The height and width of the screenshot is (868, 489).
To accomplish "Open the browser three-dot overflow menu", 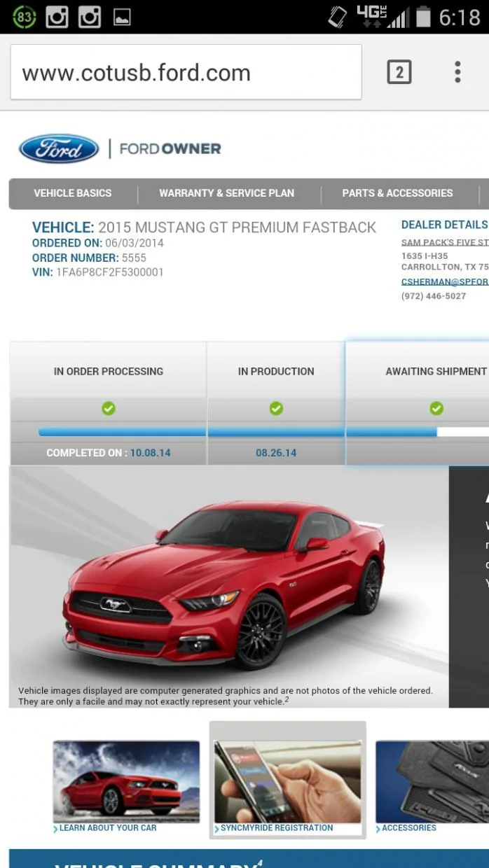I will click(457, 72).
